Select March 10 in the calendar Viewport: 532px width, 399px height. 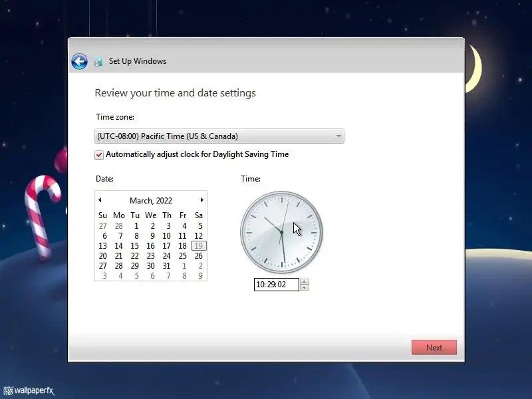click(x=166, y=236)
